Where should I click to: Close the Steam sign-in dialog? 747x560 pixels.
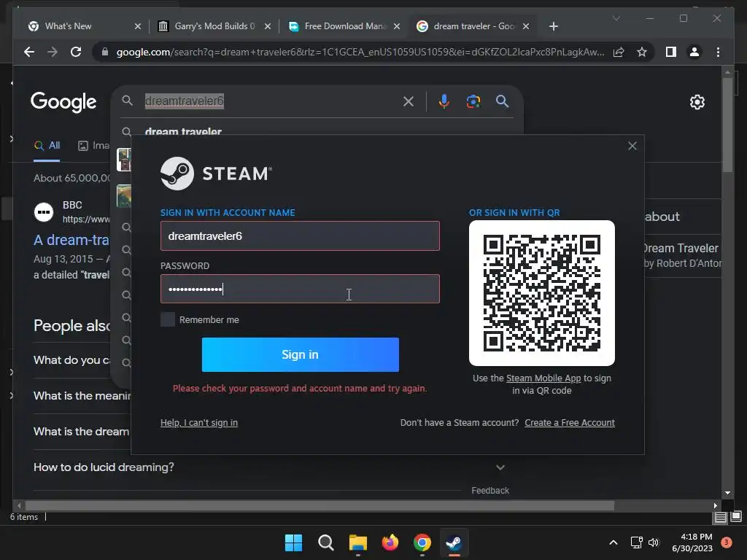tap(632, 146)
